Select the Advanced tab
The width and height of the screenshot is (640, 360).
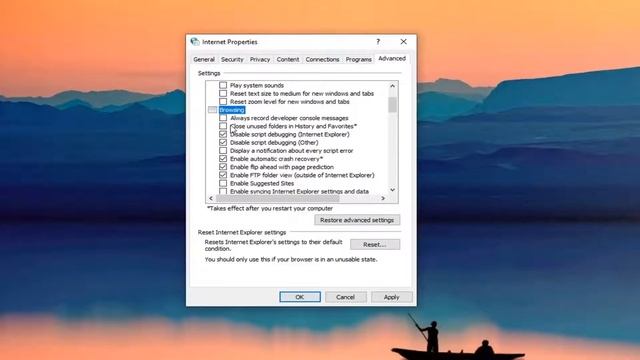392,58
